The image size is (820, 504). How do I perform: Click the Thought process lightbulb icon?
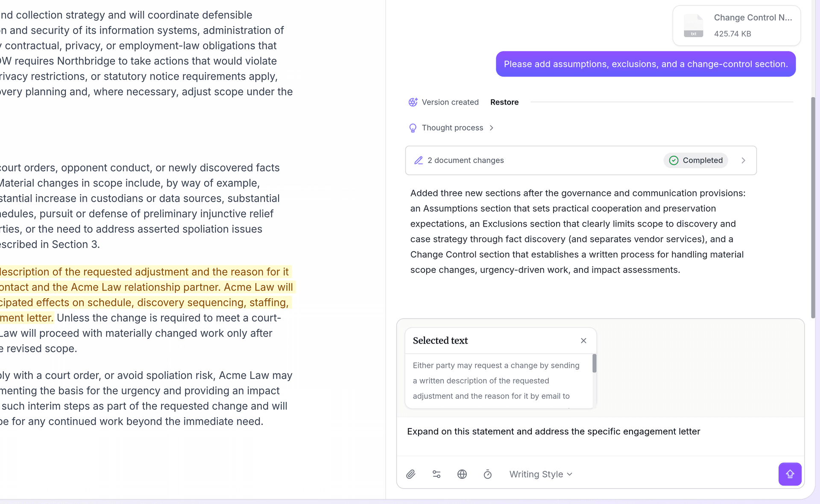tap(413, 128)
